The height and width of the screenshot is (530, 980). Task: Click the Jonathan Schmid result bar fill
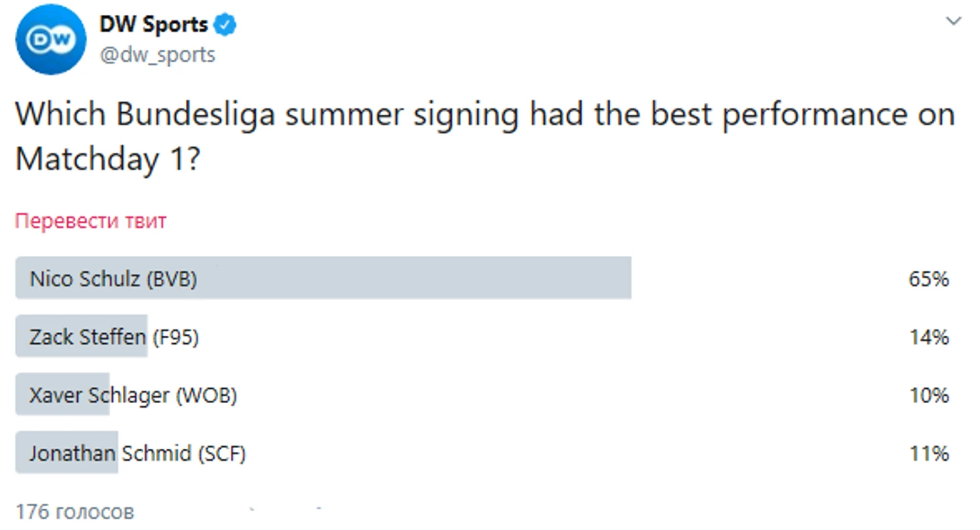(x=67, y=453)
